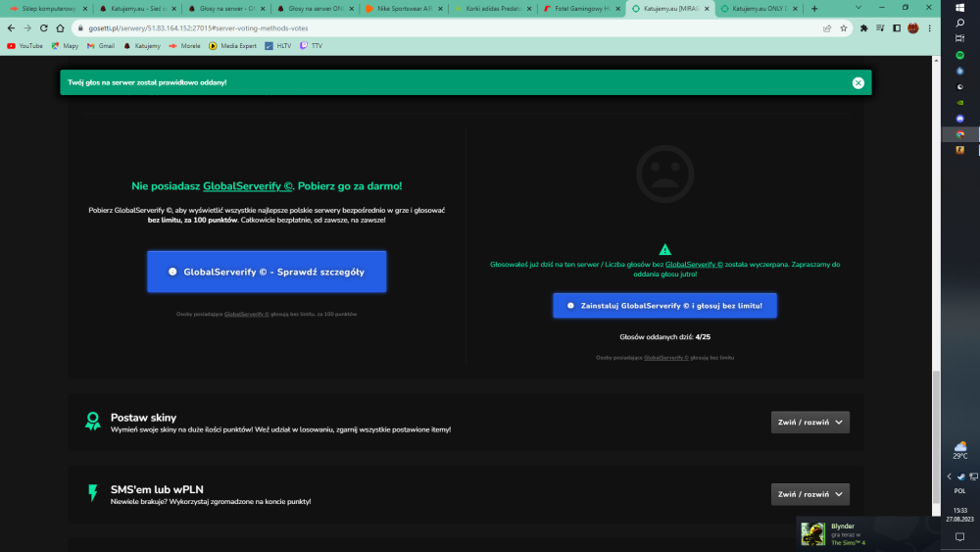Click the green warning triangle icon
This screenshot has width=980, height=552.
(665, 249)
